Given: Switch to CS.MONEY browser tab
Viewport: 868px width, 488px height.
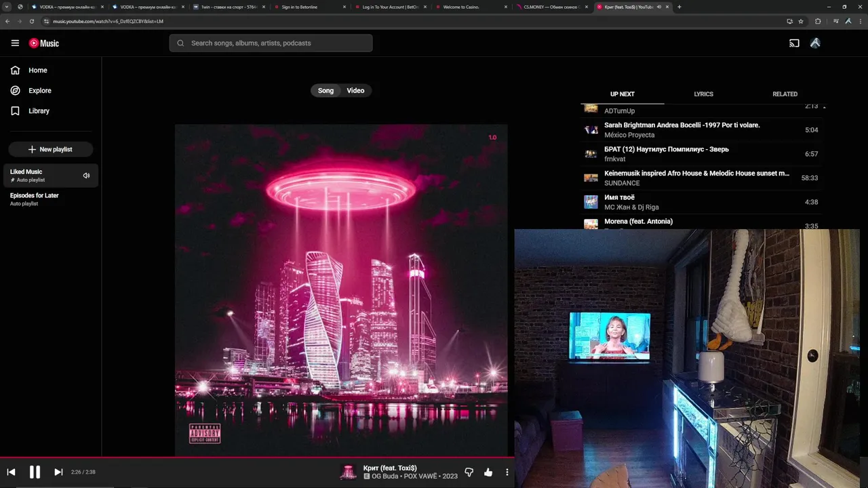Looking at the screenshot, I should (x=551, y=7).
